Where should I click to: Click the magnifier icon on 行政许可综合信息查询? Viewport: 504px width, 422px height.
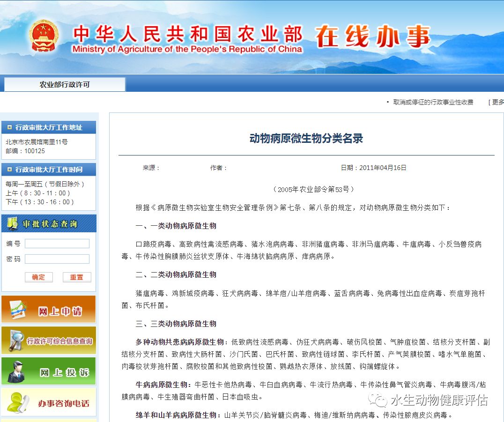[16, 341]
